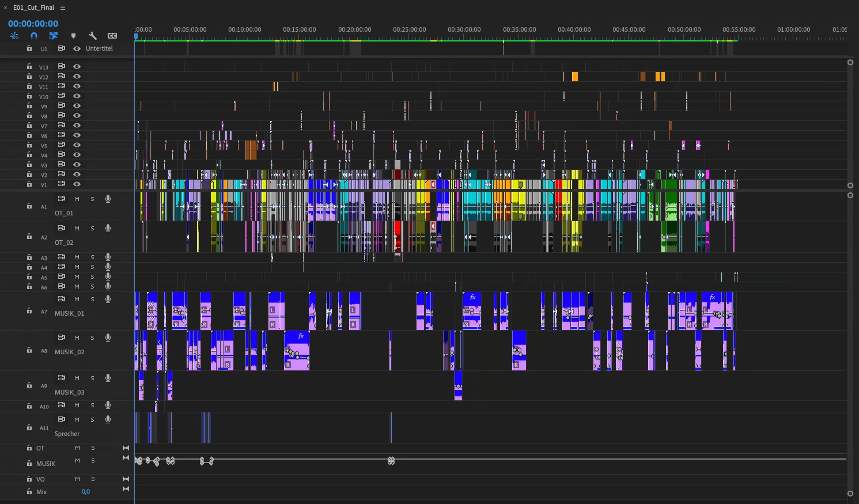Toggle visibility of Untertitel track
Screen dimensions: 859x504
click(77, 49)
